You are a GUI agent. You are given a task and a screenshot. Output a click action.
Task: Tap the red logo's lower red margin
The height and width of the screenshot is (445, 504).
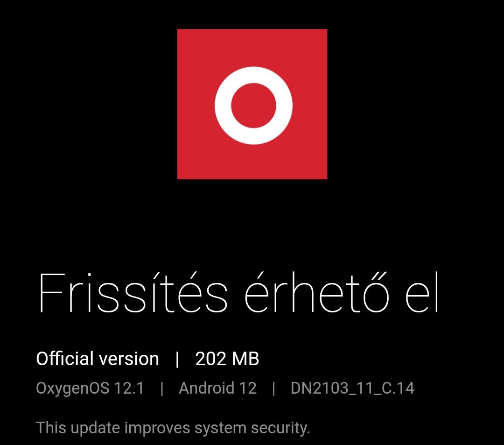tap(252, 162)
